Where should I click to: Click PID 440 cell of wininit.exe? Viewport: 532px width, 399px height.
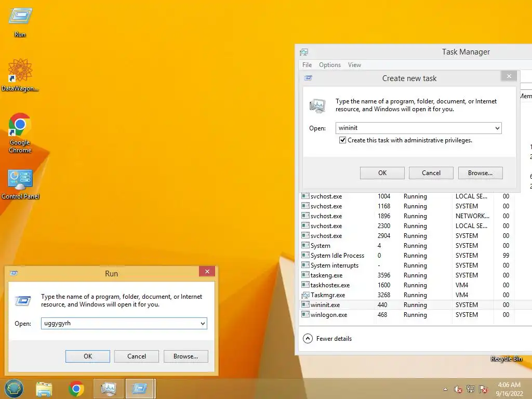[x=382, y=304]
